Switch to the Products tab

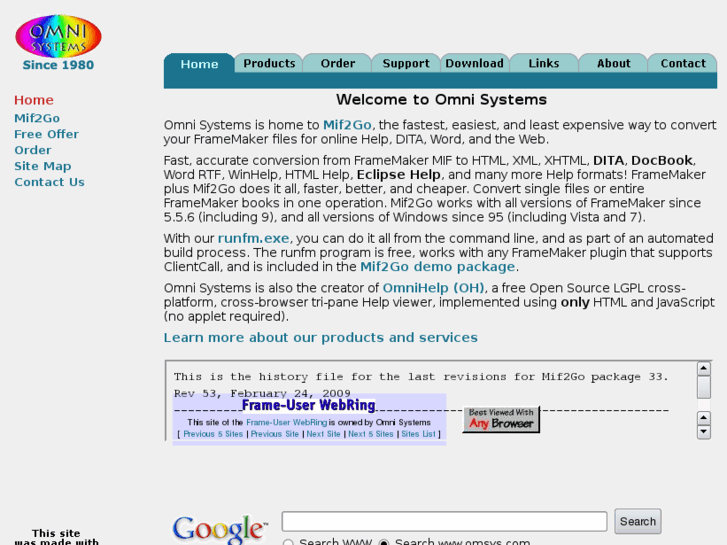coord(269,64)
